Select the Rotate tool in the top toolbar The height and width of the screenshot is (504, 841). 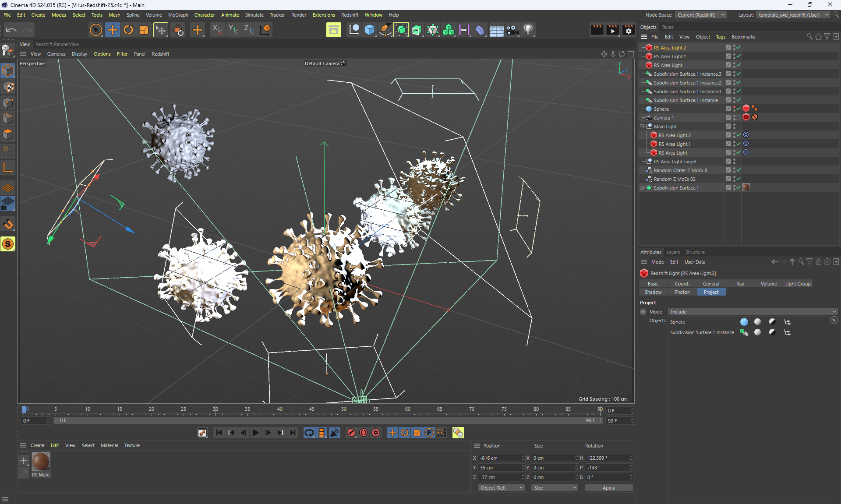(128, 30)
